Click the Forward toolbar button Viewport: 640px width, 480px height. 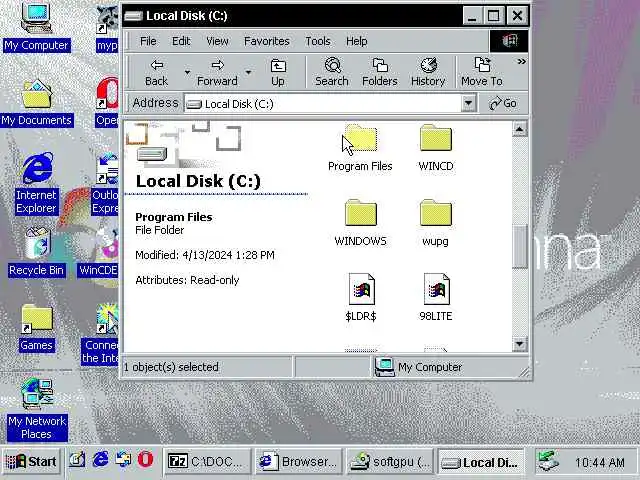217,73
